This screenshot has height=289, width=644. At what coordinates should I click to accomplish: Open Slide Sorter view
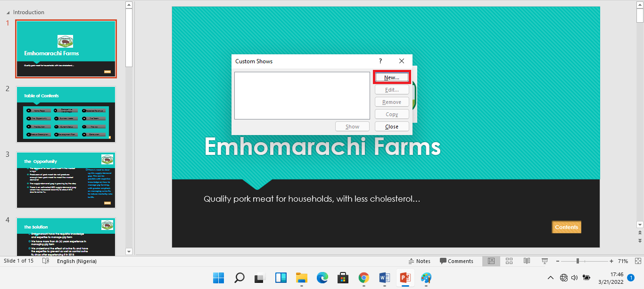tap(509, 261)
